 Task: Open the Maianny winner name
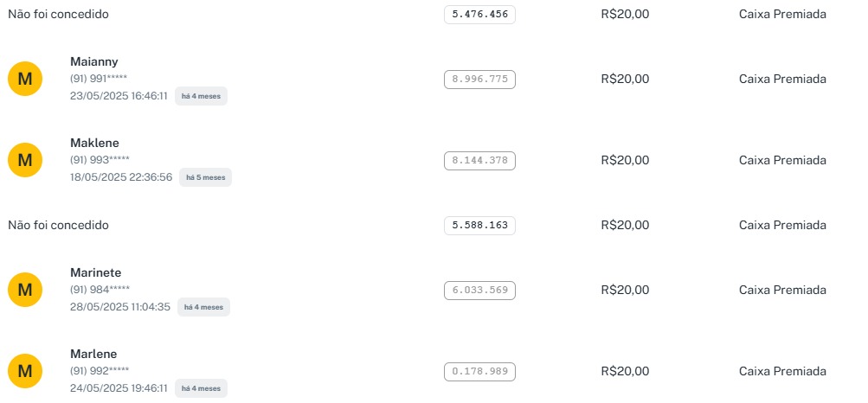coord(94,61)
